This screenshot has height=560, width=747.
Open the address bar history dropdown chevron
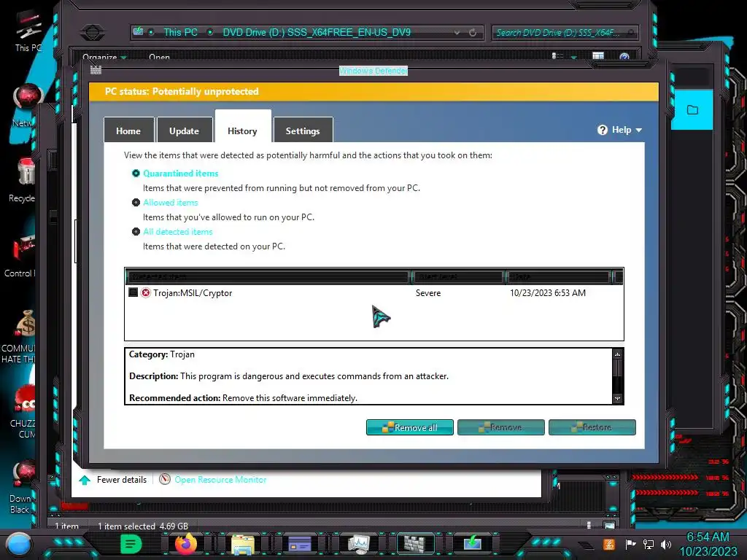[x=457, y=32]
